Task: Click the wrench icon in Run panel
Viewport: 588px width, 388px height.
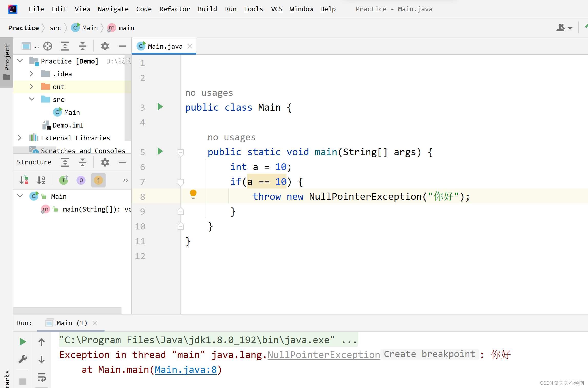Action: 23,359
